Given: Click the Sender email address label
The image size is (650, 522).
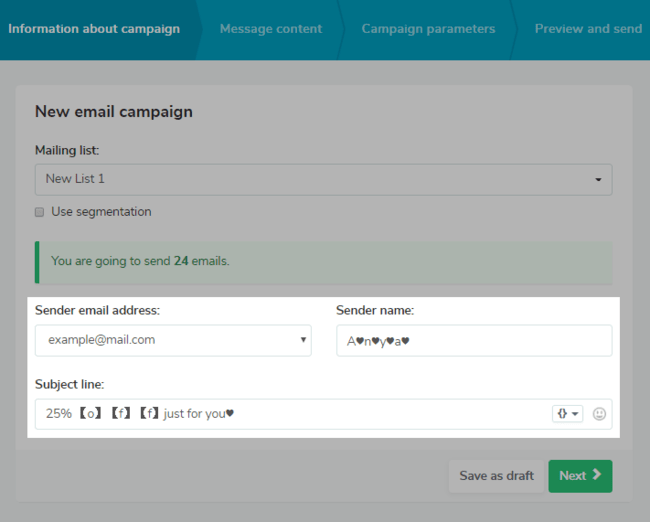Looking at the screenshot, I should tap(97, 311).
